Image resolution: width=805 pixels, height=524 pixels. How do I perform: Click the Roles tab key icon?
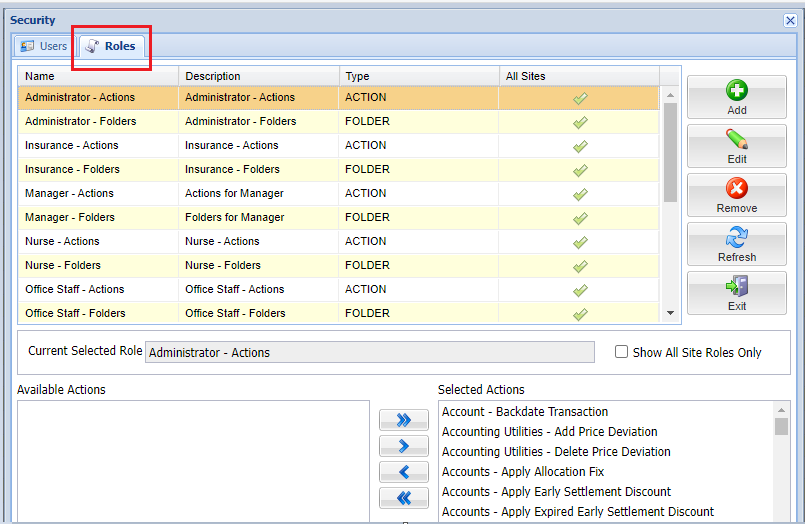92,46
